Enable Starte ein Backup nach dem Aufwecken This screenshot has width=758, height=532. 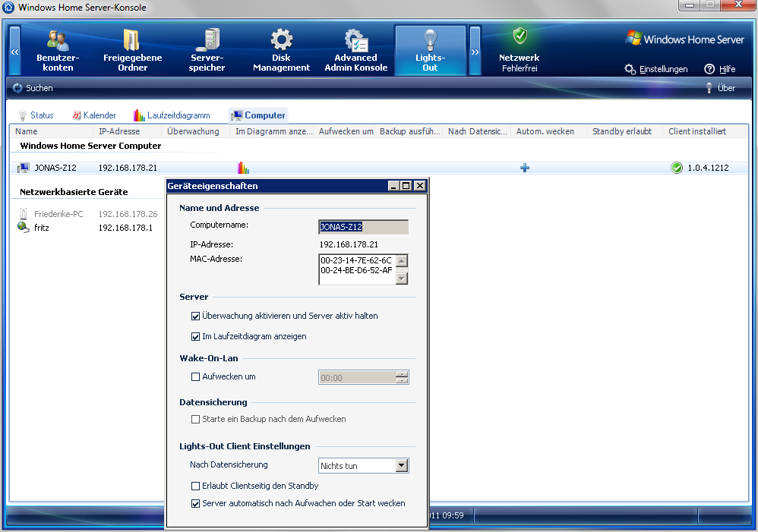195,420
